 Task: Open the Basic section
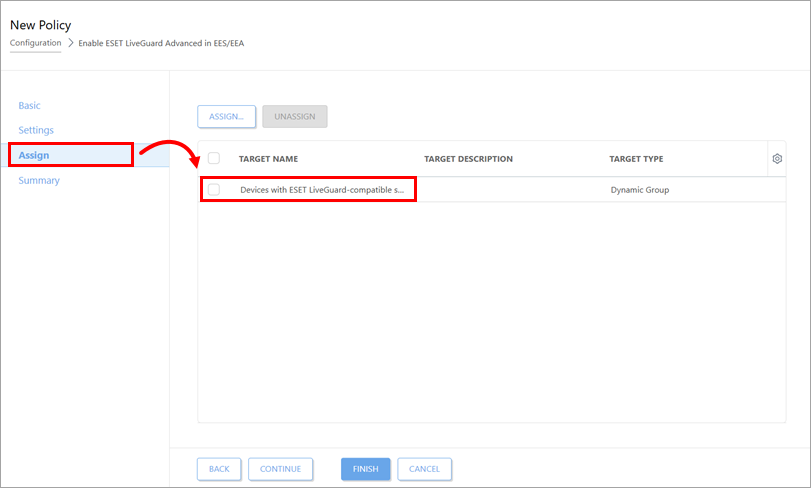tap(29, 105)
